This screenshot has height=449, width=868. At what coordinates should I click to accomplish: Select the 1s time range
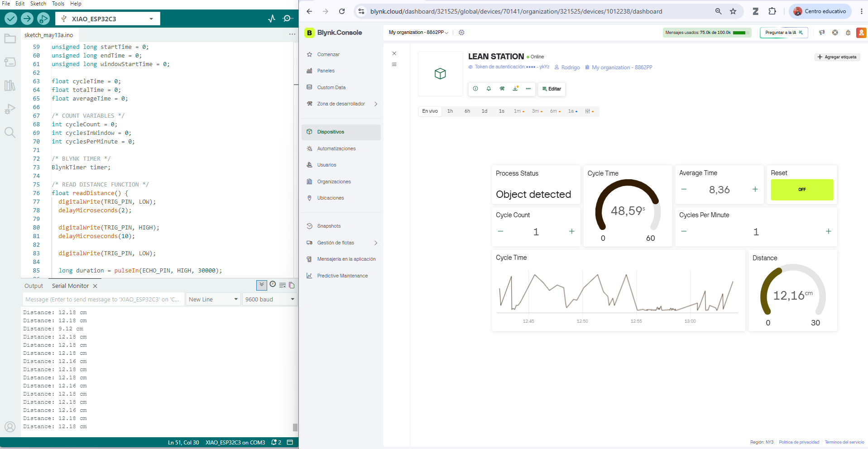click(x=502, y=111)
